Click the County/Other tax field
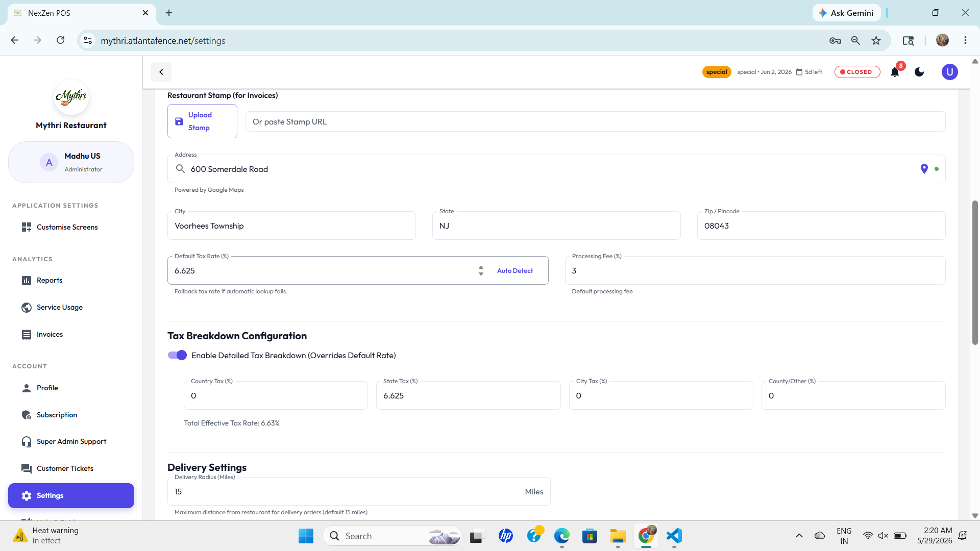 pyautogui.click(x=853, y=395)
